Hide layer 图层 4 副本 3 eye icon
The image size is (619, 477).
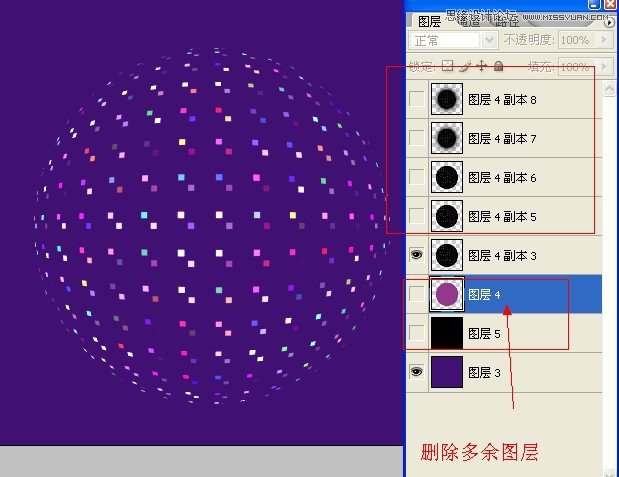click(416, 255)
